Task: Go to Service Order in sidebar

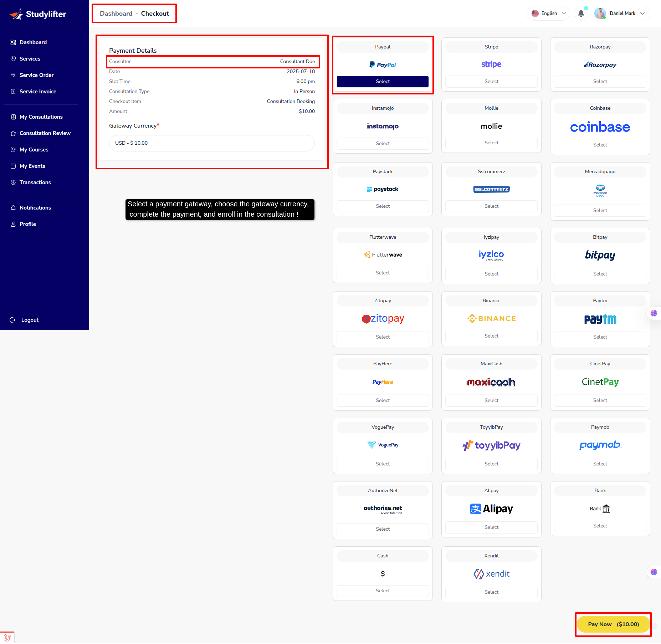Action: point(36,75)
